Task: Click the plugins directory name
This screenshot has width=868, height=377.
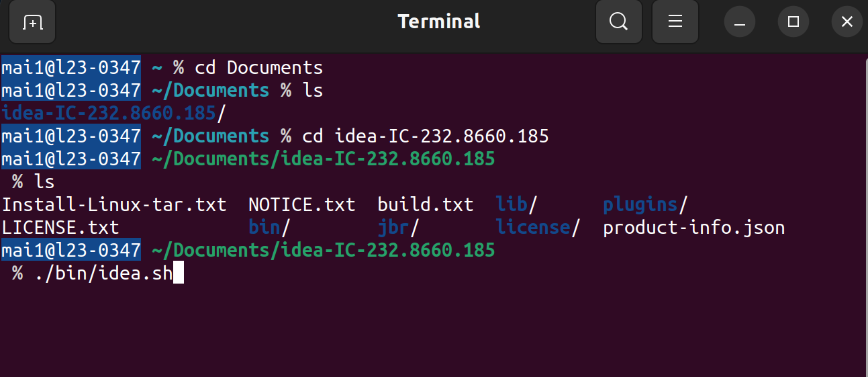Action: tap(640, 204)
